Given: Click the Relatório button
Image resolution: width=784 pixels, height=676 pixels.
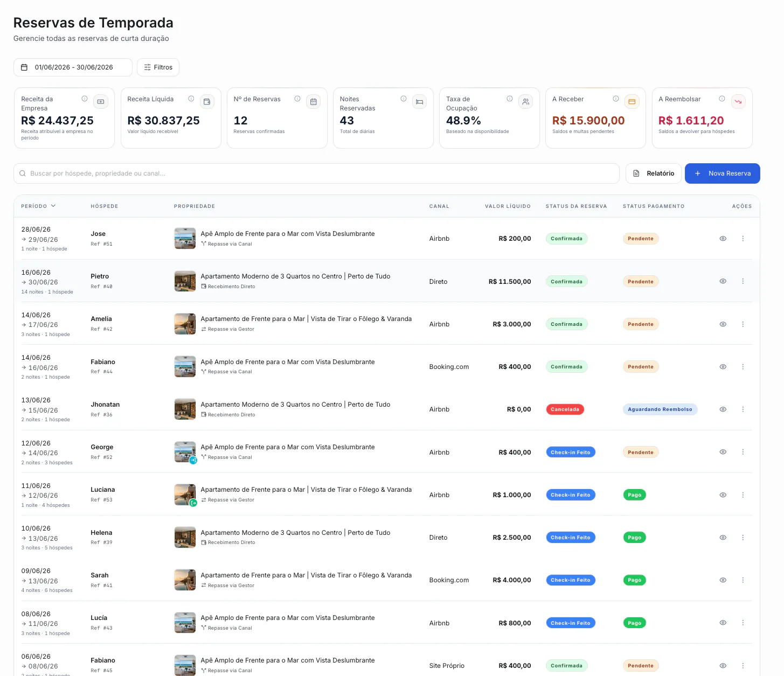Looking at the screenshot, I should tap(654, 173).
